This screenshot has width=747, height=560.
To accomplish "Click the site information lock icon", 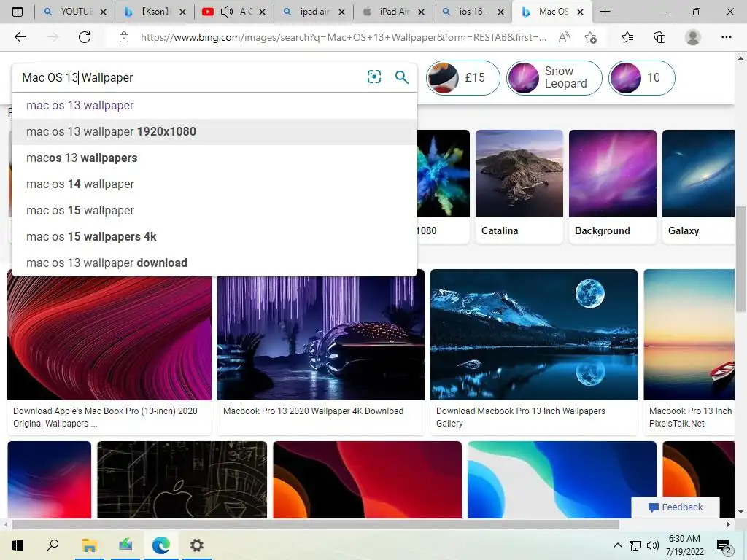I will point(124,37).
